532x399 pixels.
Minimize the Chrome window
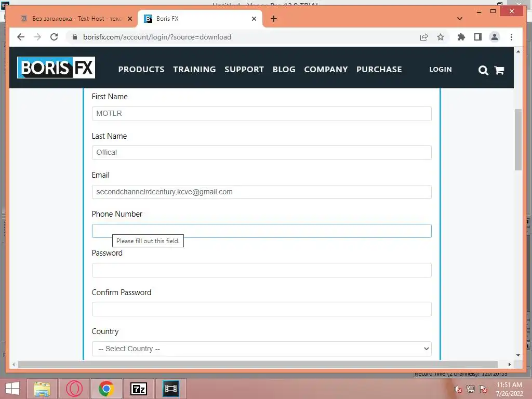[x=478, y=11]
